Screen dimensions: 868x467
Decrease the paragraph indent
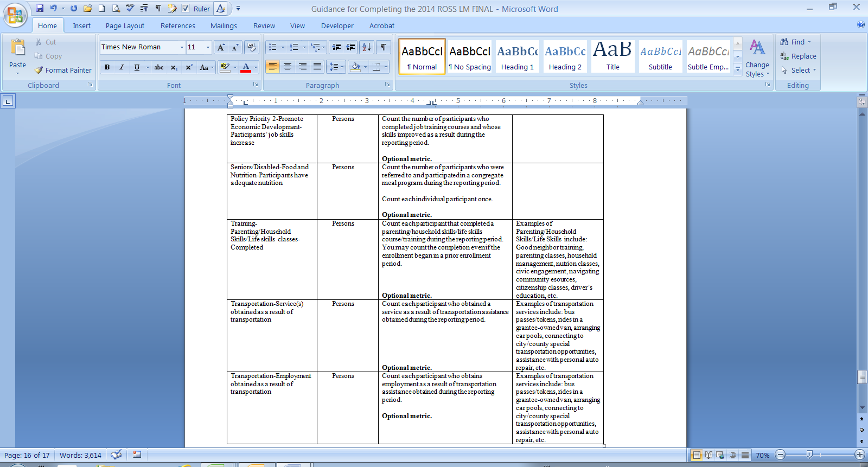point(336,47)
